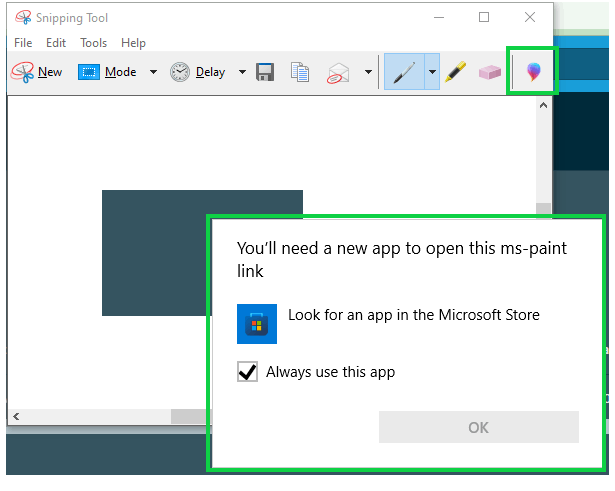
Task: Open the Help menu
Action: [x=133, y=42]
